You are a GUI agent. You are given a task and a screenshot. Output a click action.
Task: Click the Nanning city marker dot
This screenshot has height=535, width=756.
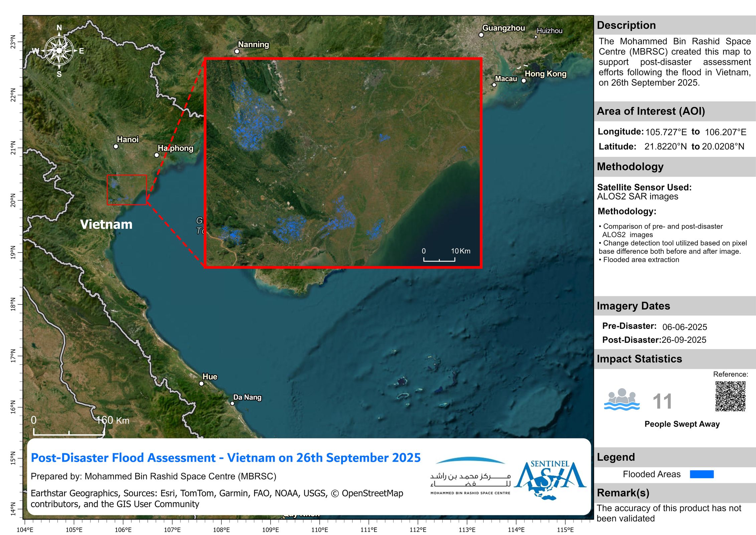[237, 51]
